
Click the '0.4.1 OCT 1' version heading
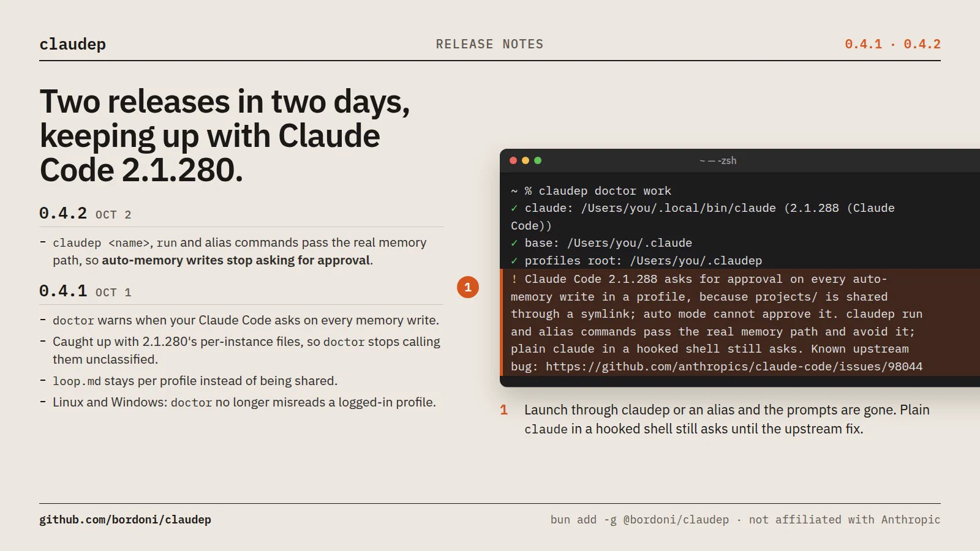85,291
